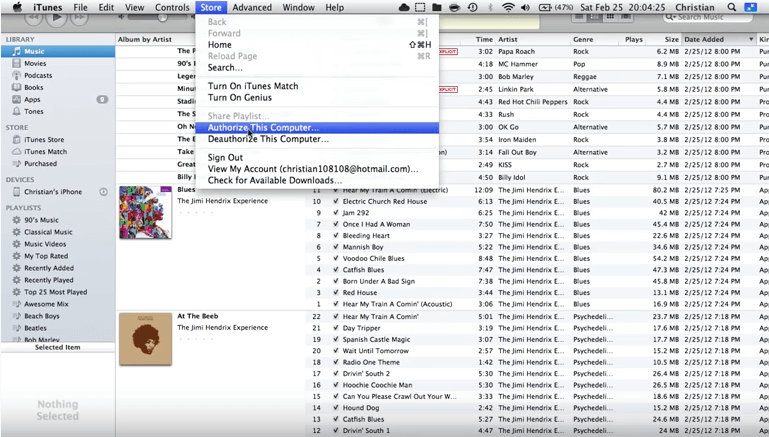Click the Play button in toolbar

point(57,18)
